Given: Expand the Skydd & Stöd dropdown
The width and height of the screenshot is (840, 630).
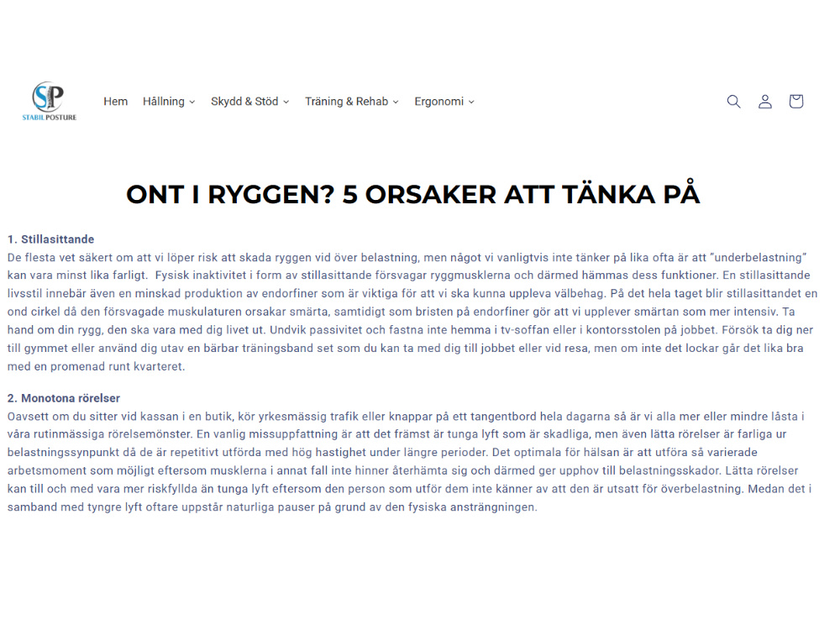Looking at the screenshot, I should point(249,102).
